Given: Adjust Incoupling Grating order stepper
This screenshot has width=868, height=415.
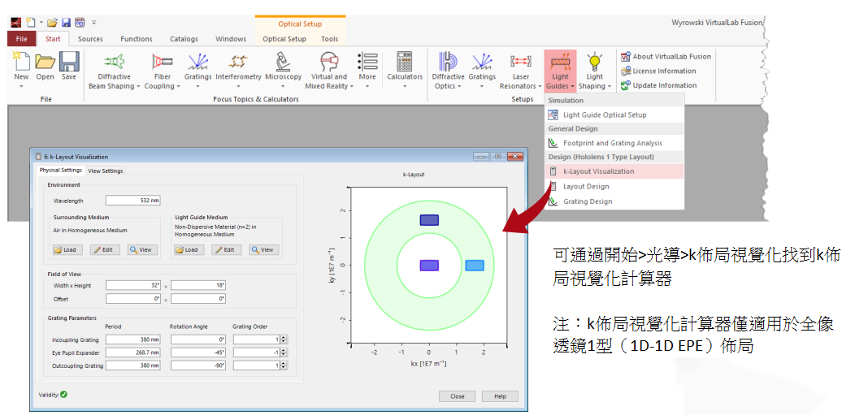Looking at the screenshot, I should [x=284, y=339].
